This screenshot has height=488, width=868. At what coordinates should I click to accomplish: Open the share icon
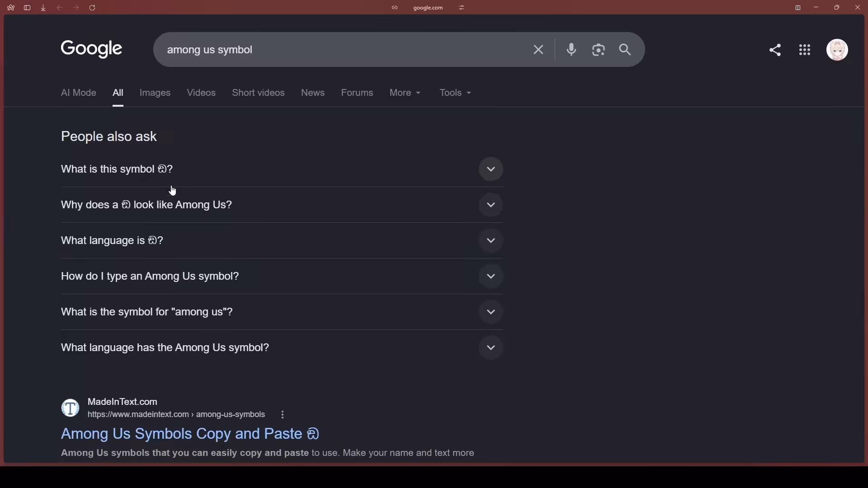[775, 50]
